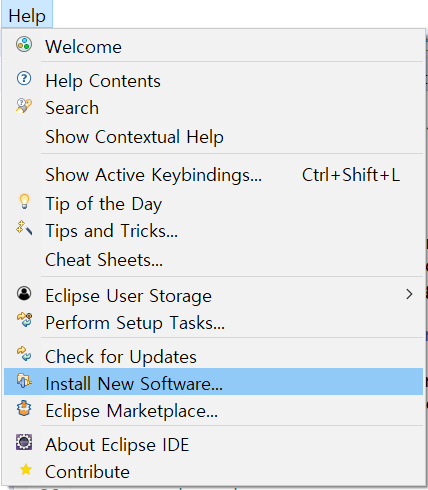Image resolution: width=428 pixels, height=490 pixels.
Task: Click the Search flashlight icon
Action: (24, 106)
